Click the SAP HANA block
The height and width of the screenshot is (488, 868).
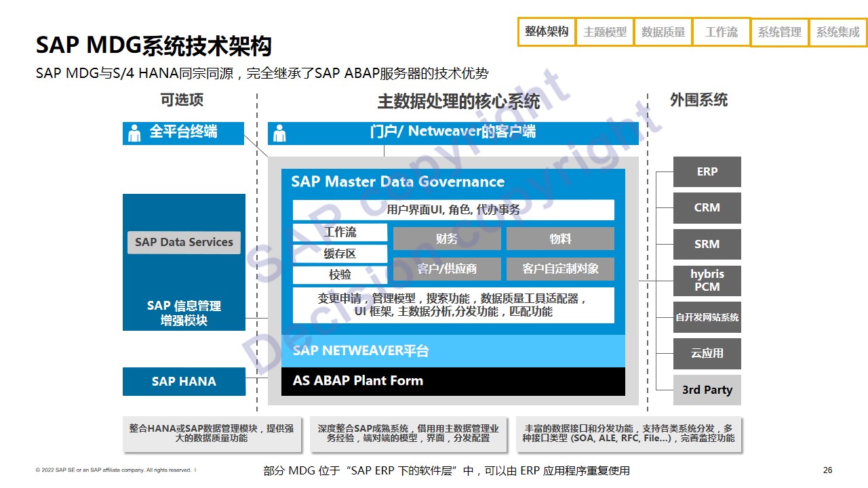click(184, 382)
